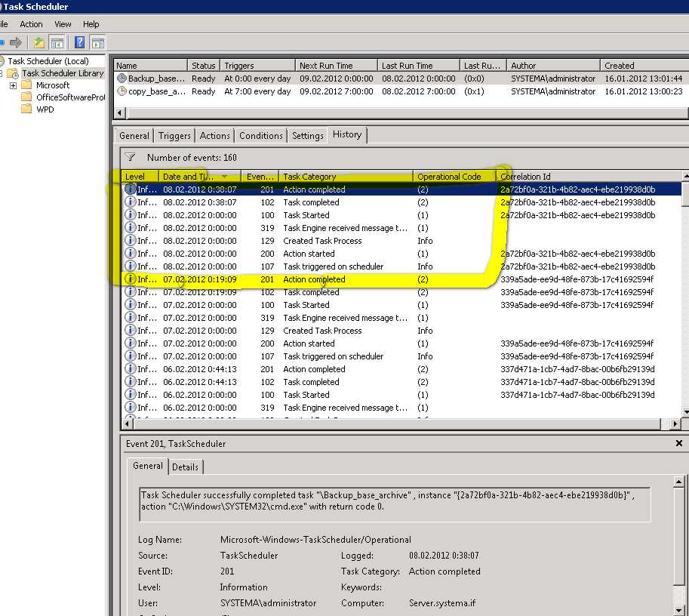
Task: Expand the Microsoft folder tree node
Action: coord(13,85)
